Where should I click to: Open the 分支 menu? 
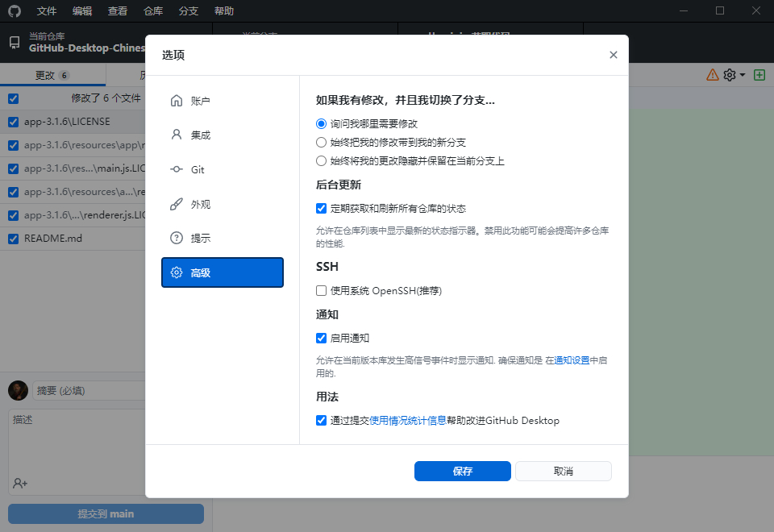[x=189, y=10]
